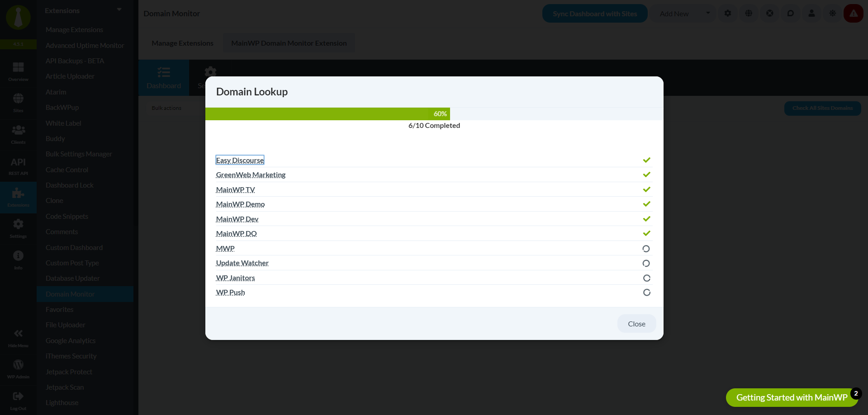Open the Easy Discourse site link
The image size is (868, 415).
click(x=240, y=160)
